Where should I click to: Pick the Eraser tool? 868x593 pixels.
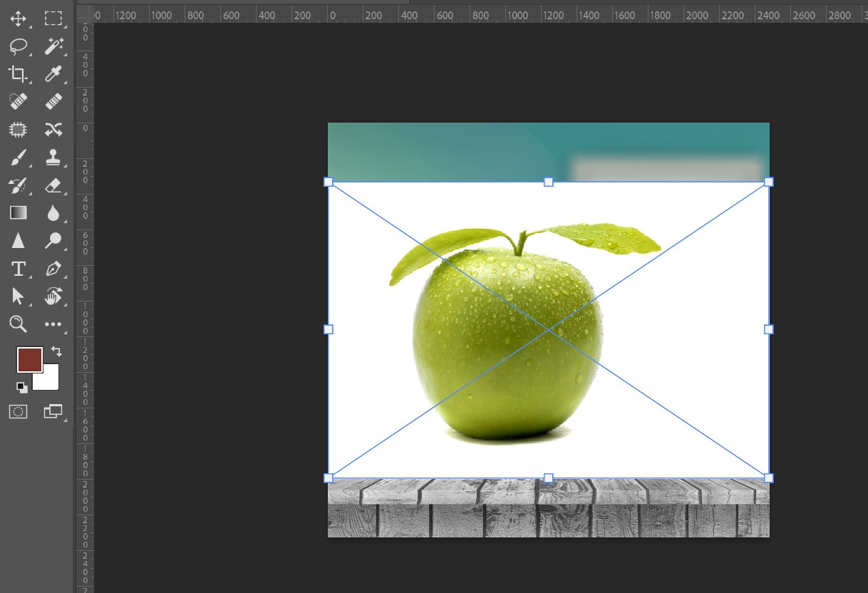[53, 185]
